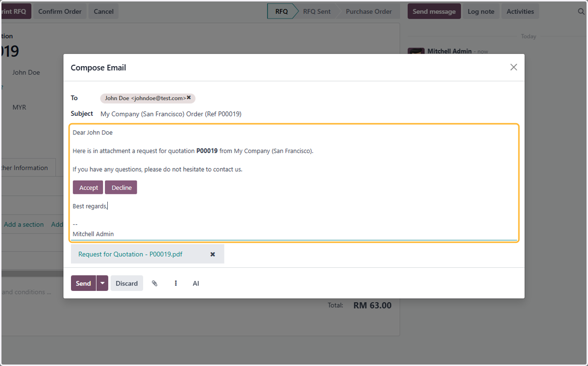This screenshot has width=588, height=366.
Task: Click Cancel button in background form
Action: point(103,11)
